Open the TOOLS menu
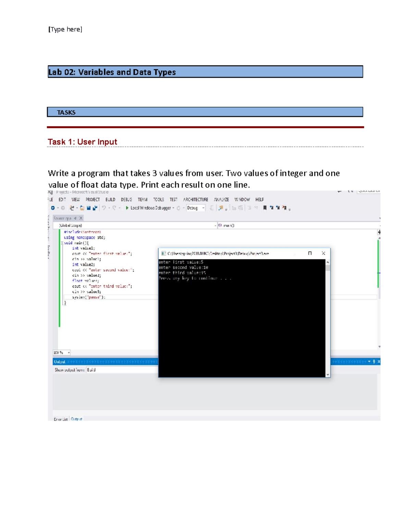 point(158,199)
